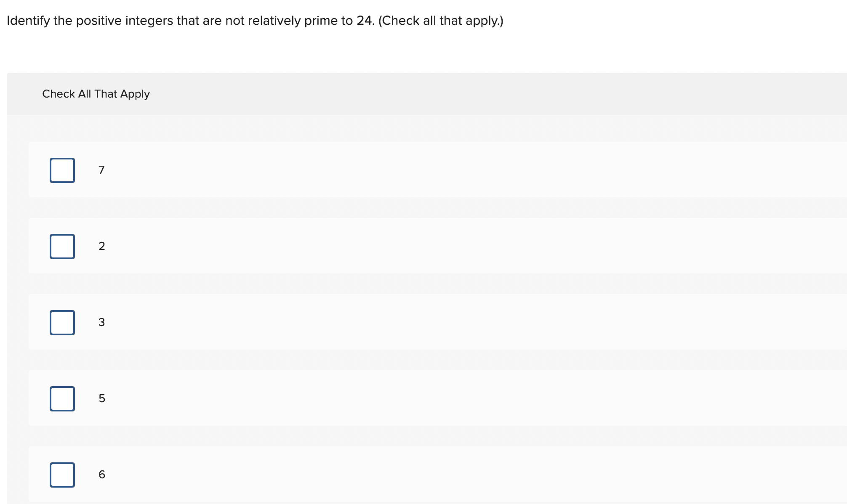This screenshot has height=504, width=847.
Task: Click the question text about relatively prime integers
Action: (x=254, y=20)
